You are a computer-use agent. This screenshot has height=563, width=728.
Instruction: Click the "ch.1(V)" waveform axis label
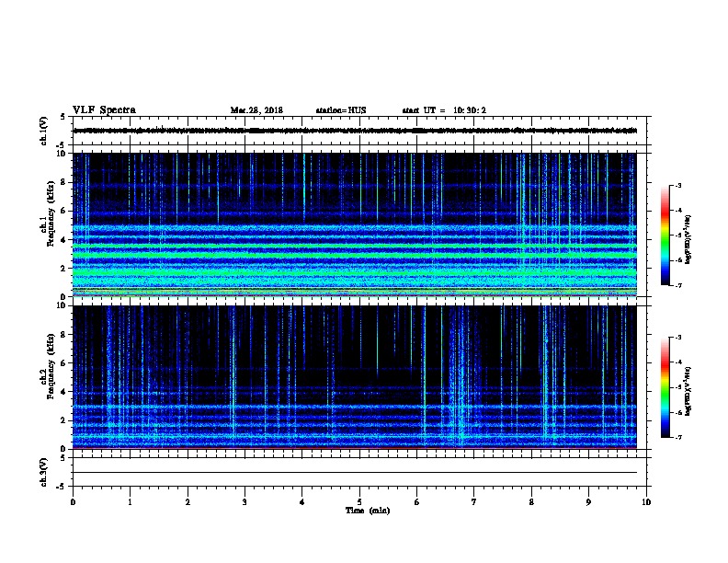click(43, 131)
